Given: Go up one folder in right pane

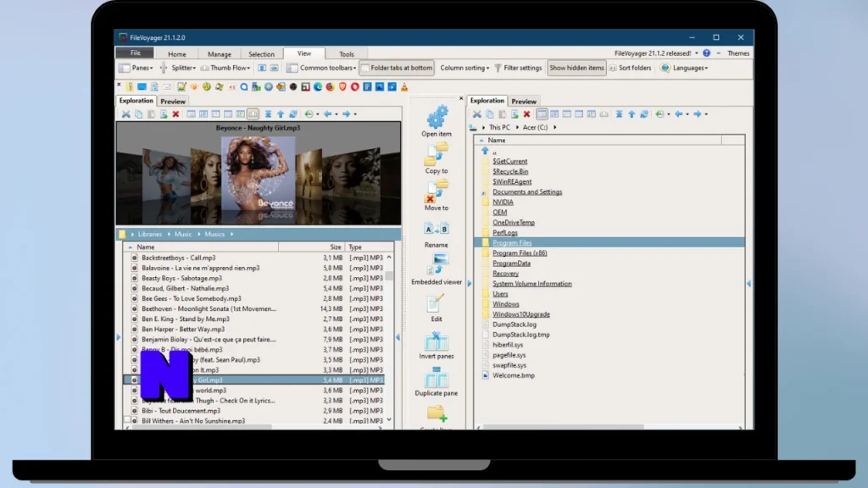Looking at the screenshot, I should [x=632, y=114].
